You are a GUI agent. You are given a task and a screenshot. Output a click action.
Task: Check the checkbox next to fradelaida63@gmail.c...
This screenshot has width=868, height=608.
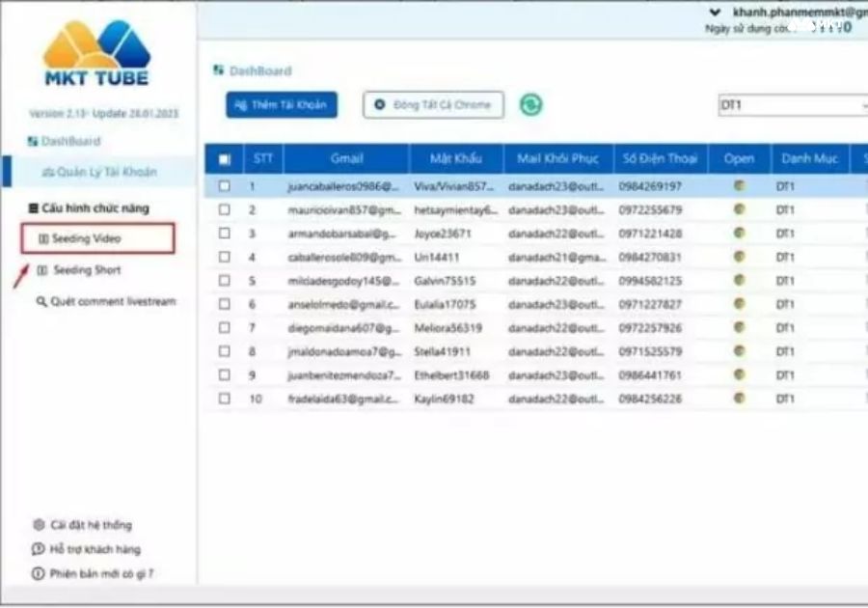(226, 398)
